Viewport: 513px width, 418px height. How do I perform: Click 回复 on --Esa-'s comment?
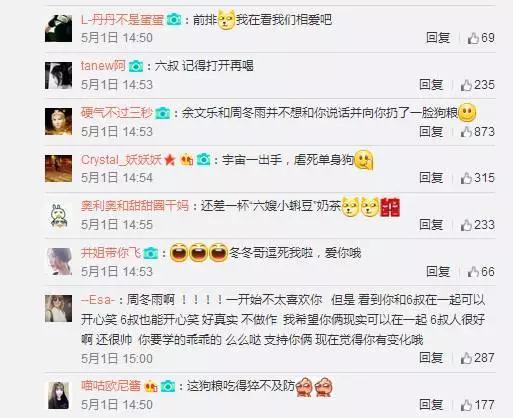[x=431, y=358]
